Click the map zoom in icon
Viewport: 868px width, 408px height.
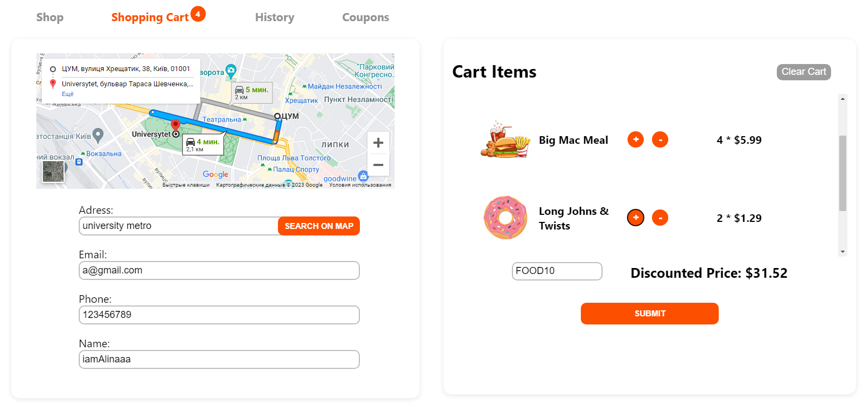click(x=378, y=142)
